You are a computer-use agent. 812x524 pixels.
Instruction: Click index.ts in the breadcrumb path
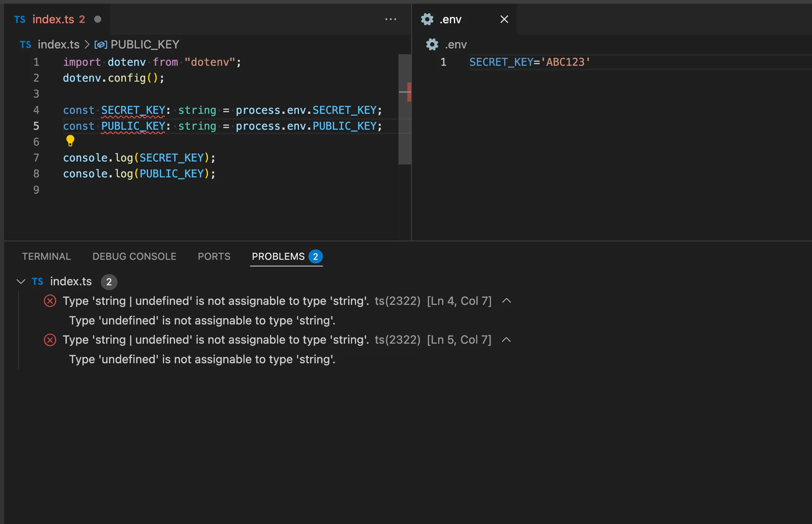(58, 45)
